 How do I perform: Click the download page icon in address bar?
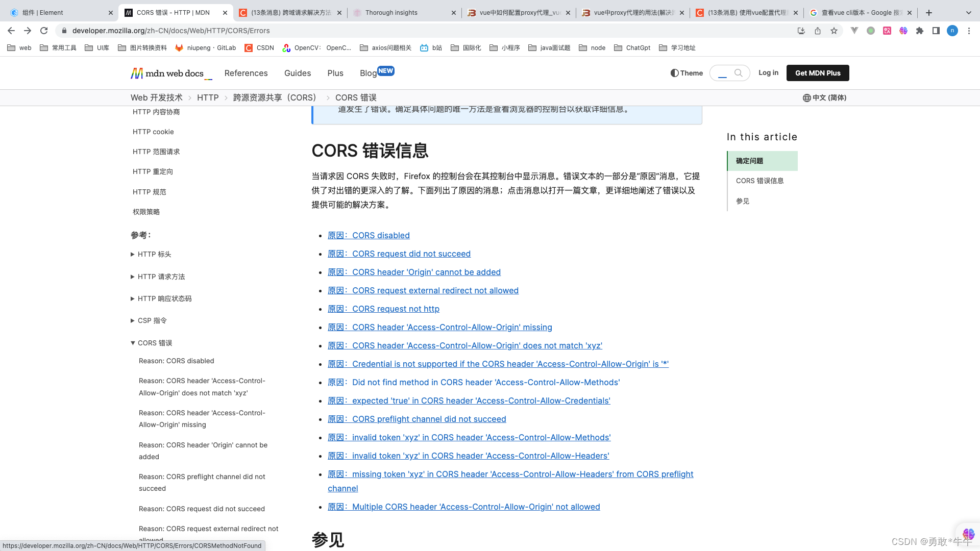click(801, 31)
